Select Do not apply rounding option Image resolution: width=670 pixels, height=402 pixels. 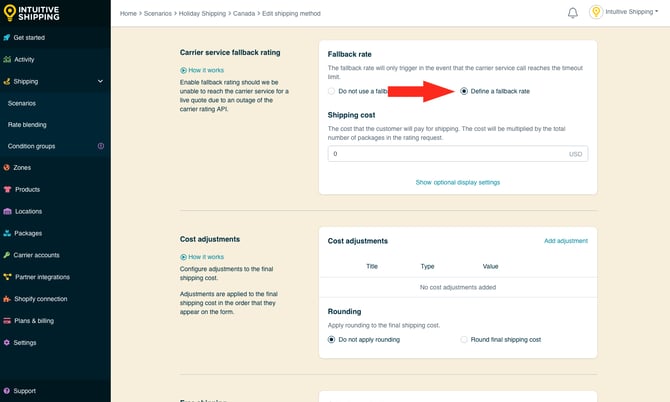click(332, 339)
